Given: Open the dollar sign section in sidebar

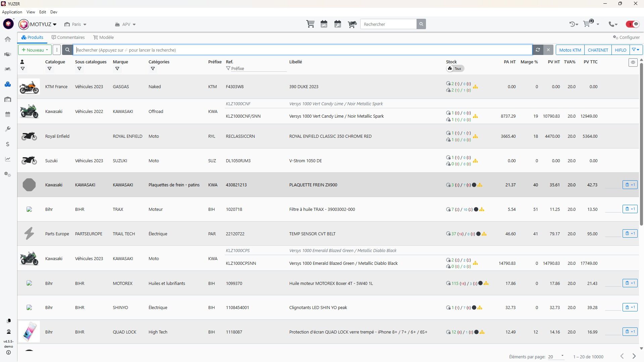Looking at the screenshot, I should tap(8, 144).
